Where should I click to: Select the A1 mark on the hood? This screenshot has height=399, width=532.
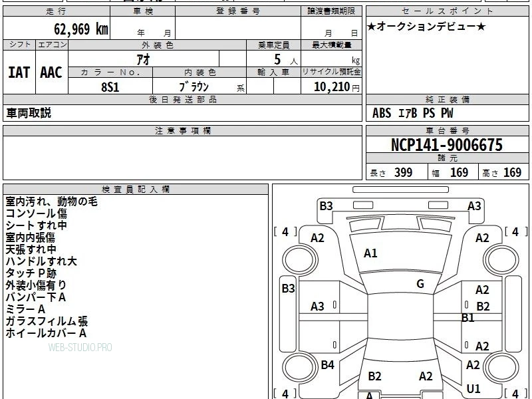[370, 253]
